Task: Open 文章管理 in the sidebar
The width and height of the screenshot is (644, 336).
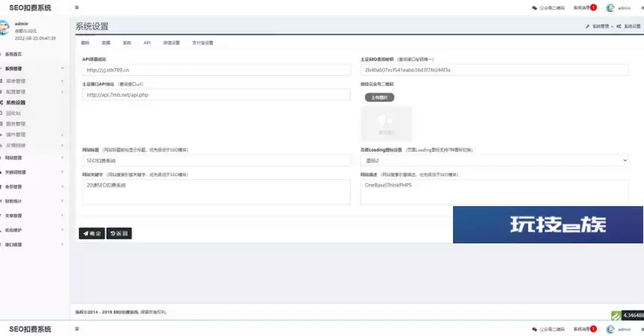Action: 13,216
